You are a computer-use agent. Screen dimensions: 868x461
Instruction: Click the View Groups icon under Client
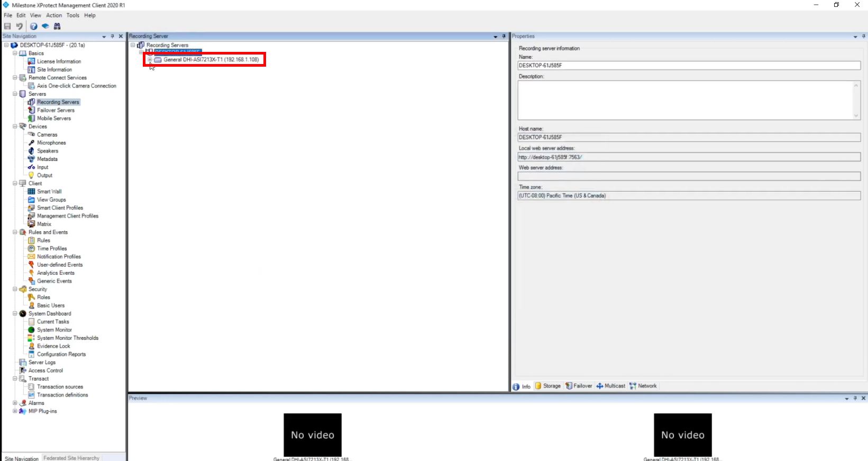31,200
